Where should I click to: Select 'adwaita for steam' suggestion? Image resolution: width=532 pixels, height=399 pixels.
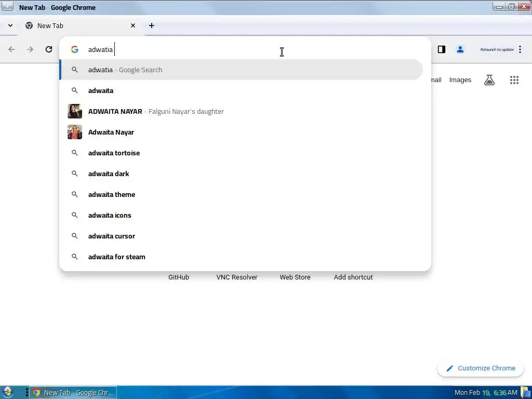242,257
